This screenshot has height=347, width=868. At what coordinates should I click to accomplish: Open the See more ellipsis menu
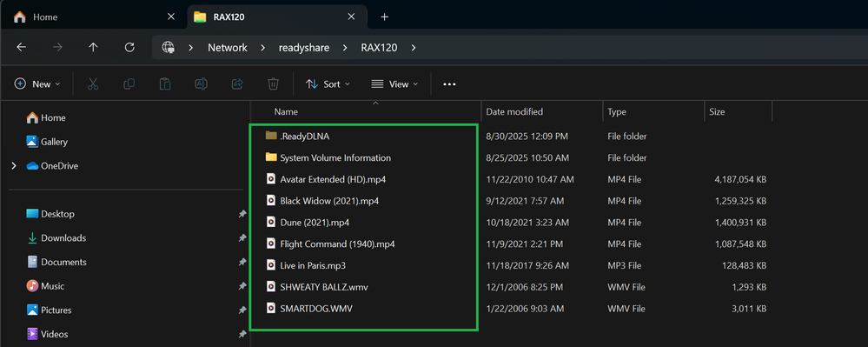449,84
